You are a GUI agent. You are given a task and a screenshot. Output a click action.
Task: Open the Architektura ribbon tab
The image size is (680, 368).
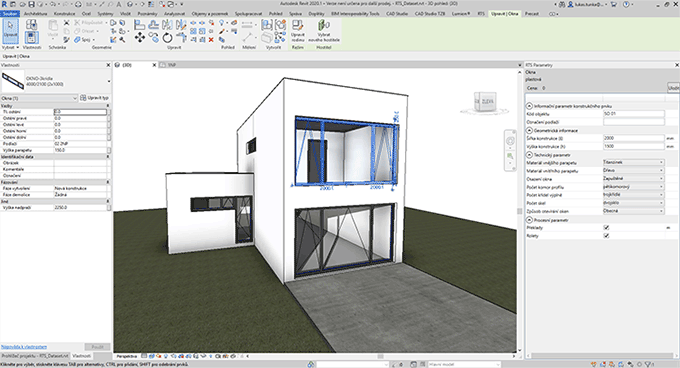36,14
